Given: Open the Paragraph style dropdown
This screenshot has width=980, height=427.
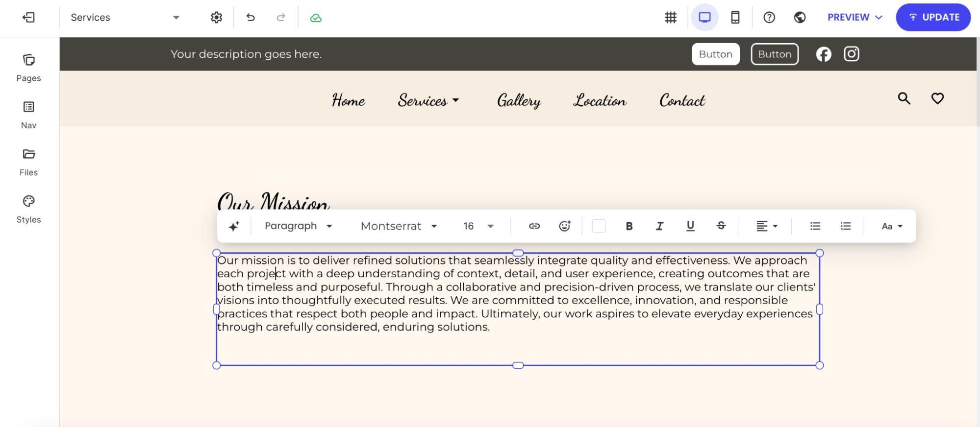Looking at the screenshot, I should tap(299, 226).
